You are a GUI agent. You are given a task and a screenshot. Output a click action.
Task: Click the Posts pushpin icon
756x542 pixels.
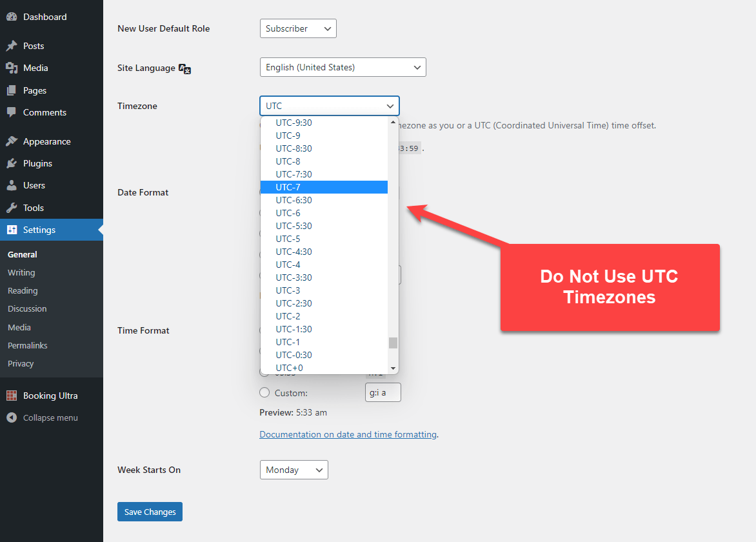point(12,46)
